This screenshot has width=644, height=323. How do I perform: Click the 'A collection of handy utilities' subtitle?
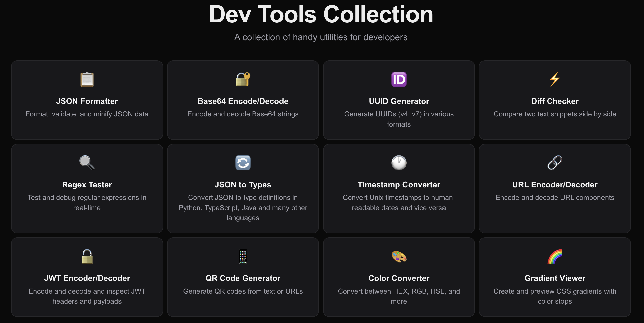321,37
